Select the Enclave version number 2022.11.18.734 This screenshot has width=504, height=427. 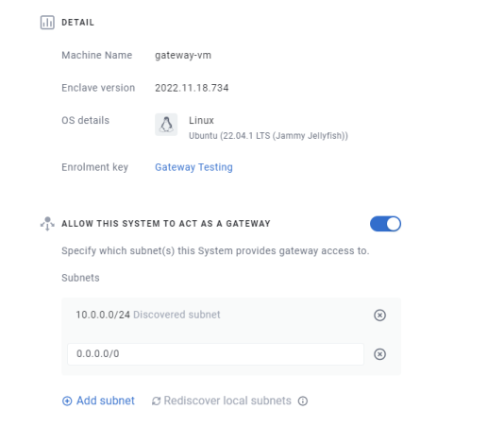click(192, 88)
